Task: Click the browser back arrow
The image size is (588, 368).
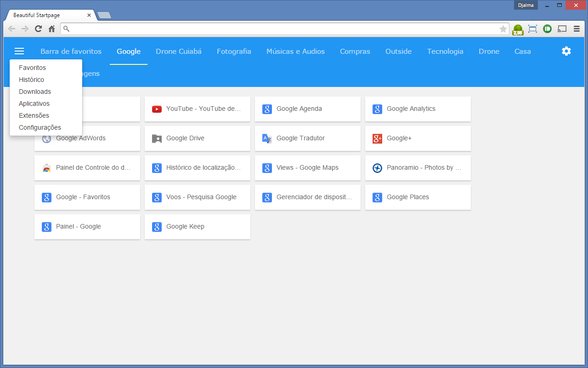Action: click(x=12, y=29)
